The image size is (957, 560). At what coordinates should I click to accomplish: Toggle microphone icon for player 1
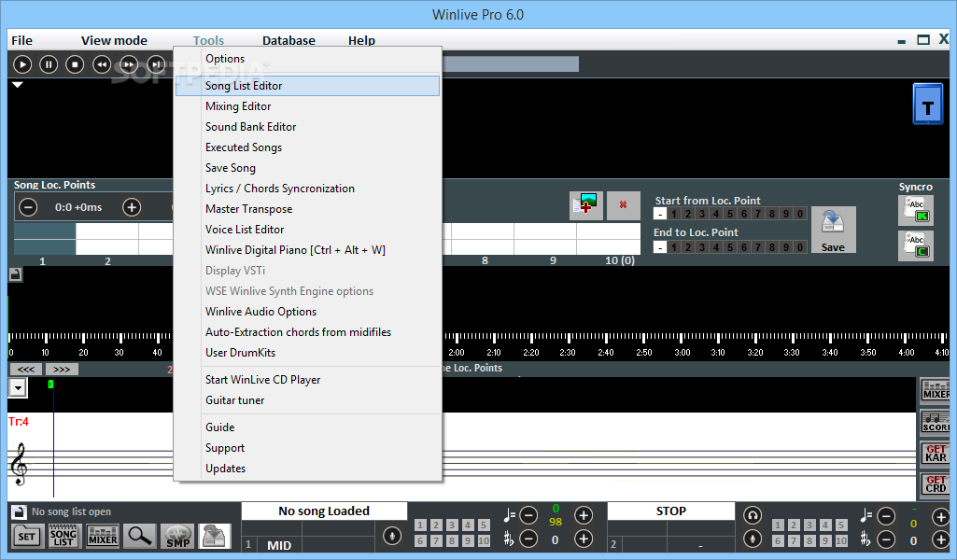coord(392,537)
